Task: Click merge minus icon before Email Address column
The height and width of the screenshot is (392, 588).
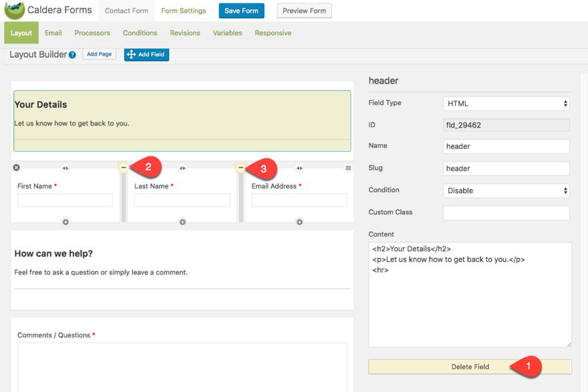Action: (x=241, y=168)
